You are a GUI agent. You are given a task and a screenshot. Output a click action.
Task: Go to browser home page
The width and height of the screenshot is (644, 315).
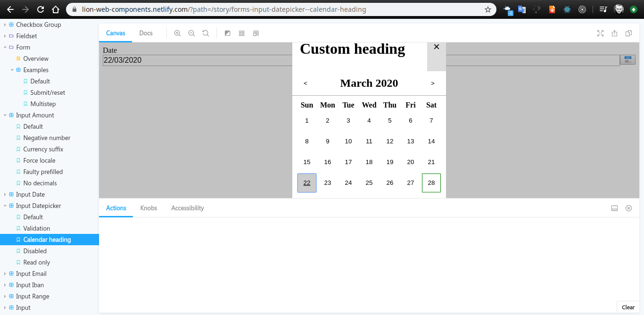tap(56, 9)
